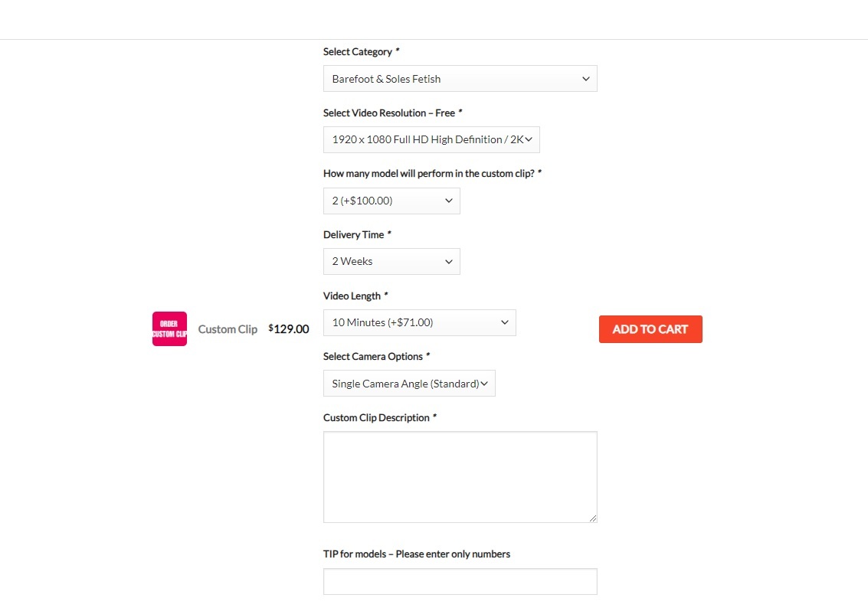Open the Select Camera Options dropdown
The height and width of the screenshot is (611, 868).
tap(409, 384)
